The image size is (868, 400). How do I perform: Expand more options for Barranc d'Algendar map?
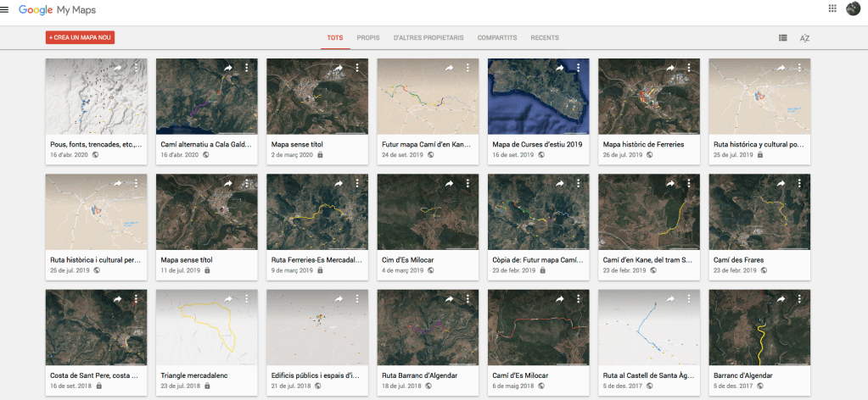click(x=799, y=299)
